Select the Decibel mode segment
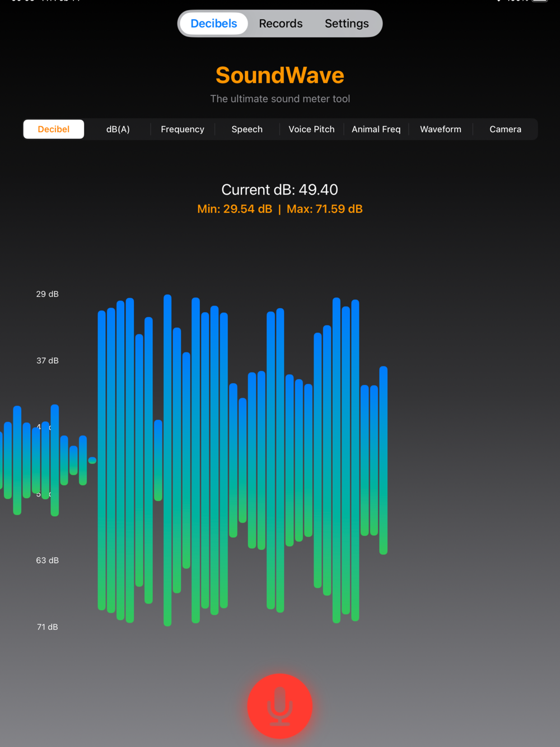This screenshot has width=560, height=747. click(54, 129)
